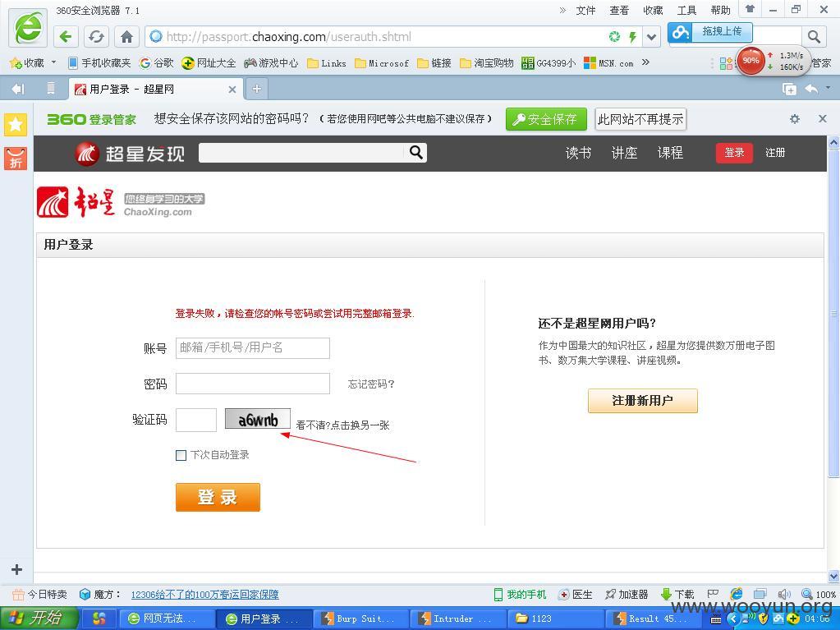Open 360 login manager settings gear

click(x=795, y=119)
